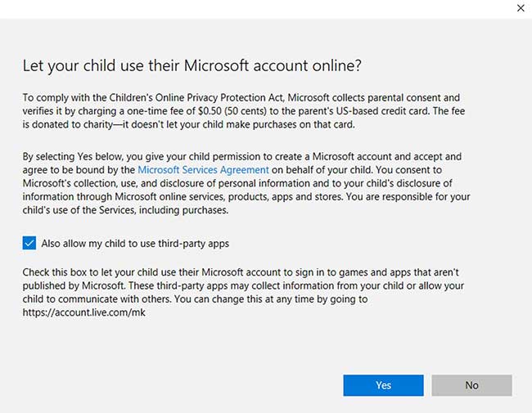Click the '$0.50 (50 cents)' fee text

click(x=232, y=111)
